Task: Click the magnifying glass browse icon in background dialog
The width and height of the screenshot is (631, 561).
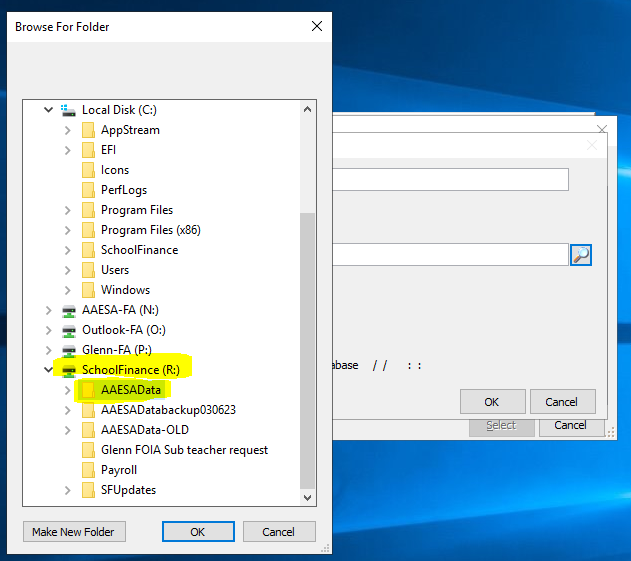Action: pyautogui.click(x=581, y=255)
